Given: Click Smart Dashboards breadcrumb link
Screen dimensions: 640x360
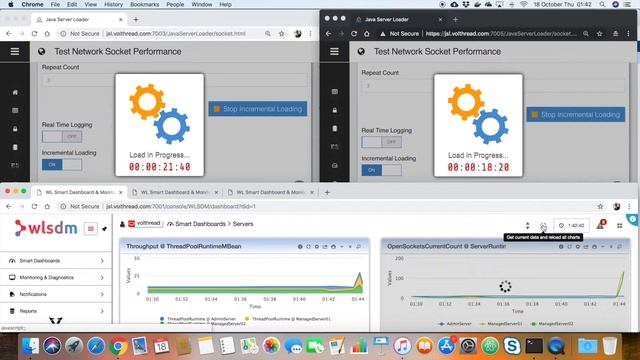Looking at the screenshot, I should click(200, 224).
